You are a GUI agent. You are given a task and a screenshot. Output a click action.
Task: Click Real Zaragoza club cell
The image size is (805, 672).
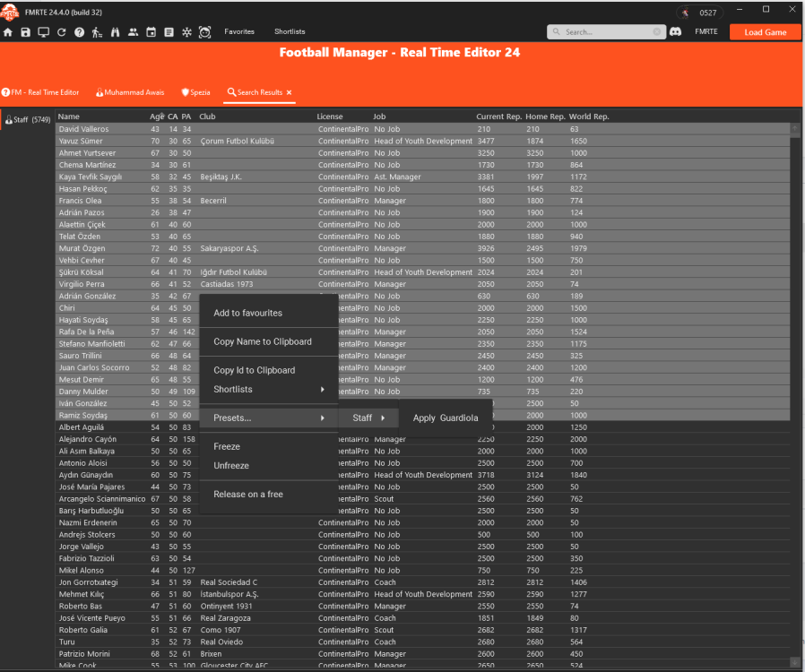point(227,618)
